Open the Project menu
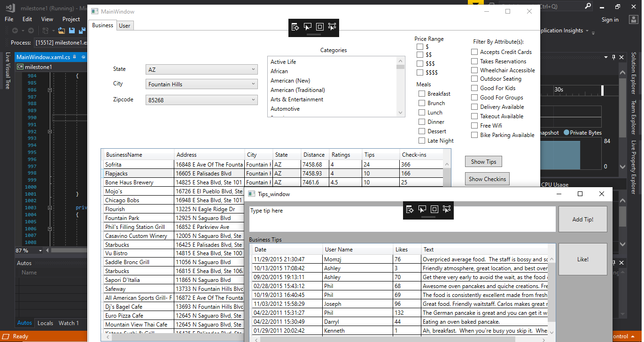This screenshot has height=342, width=644. [x=71, y=19]
